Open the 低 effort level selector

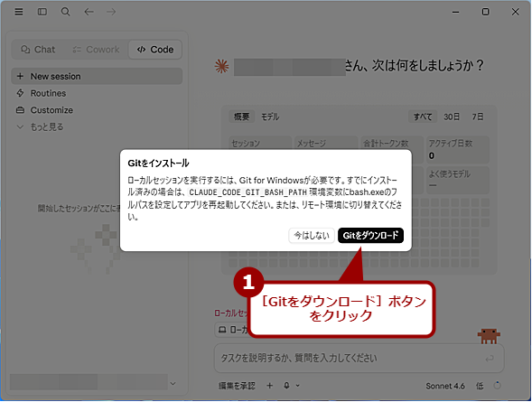pyautogui.click(x=480, y=386)
